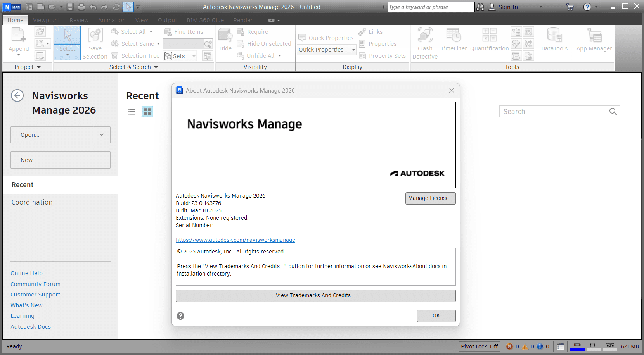
Task: Click OK in the About dialog
Action: coord(436,315)
